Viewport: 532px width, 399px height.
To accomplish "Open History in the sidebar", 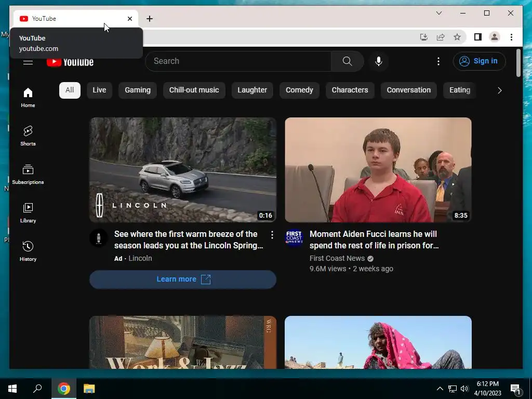I will (x=28, y=251).
